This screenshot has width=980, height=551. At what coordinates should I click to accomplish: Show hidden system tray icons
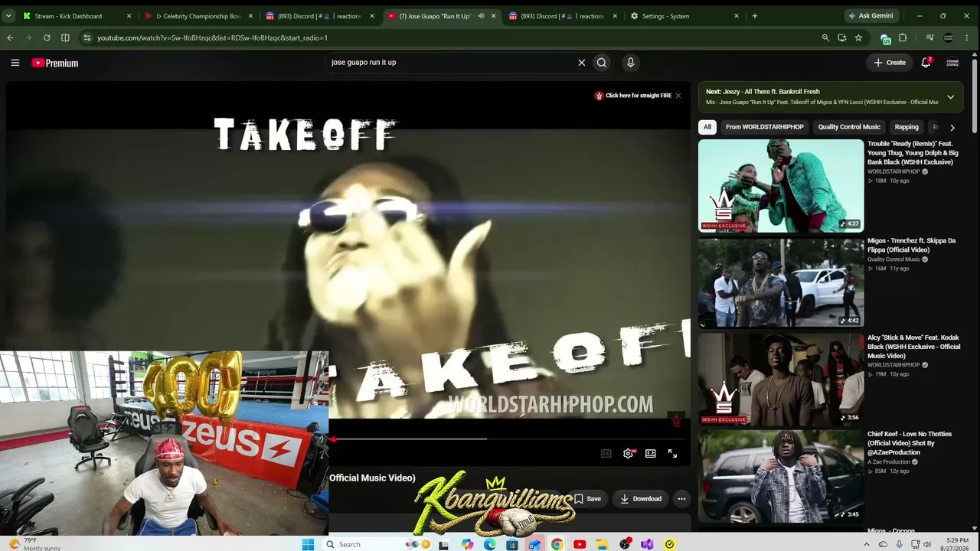click(x=867, y=544)
